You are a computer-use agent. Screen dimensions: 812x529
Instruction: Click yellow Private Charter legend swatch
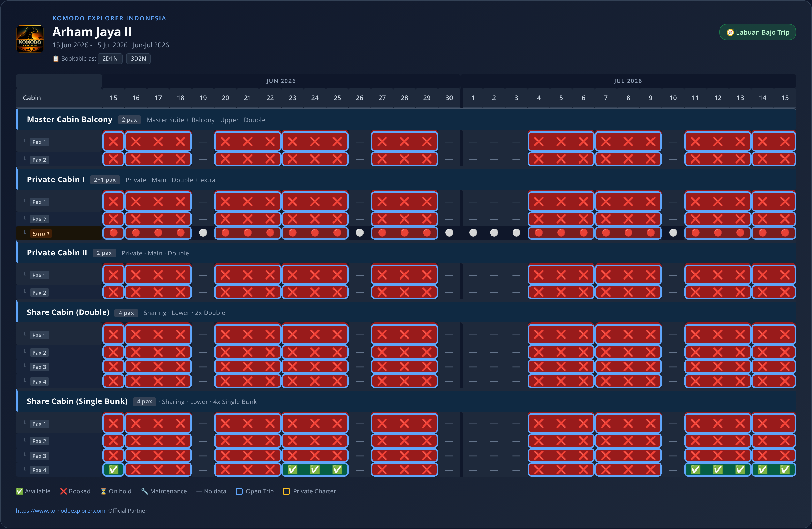tap(287, 491)
